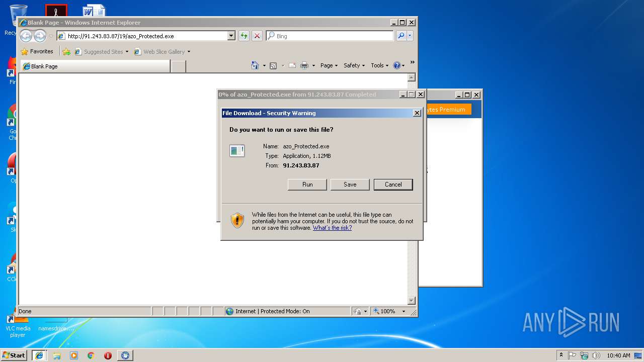Click the green Refresh icon
The width and height of the screenshot is (644, 362).
pos(244,36)
